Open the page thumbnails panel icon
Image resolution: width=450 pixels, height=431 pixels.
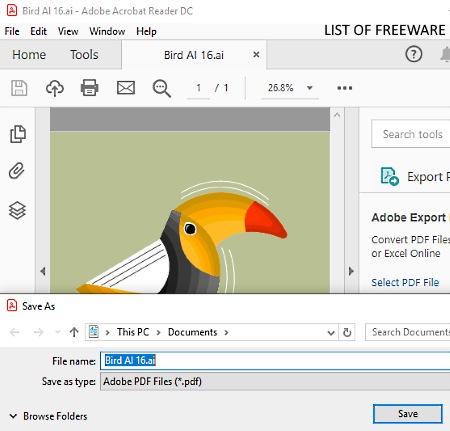(x=18, y=134)
